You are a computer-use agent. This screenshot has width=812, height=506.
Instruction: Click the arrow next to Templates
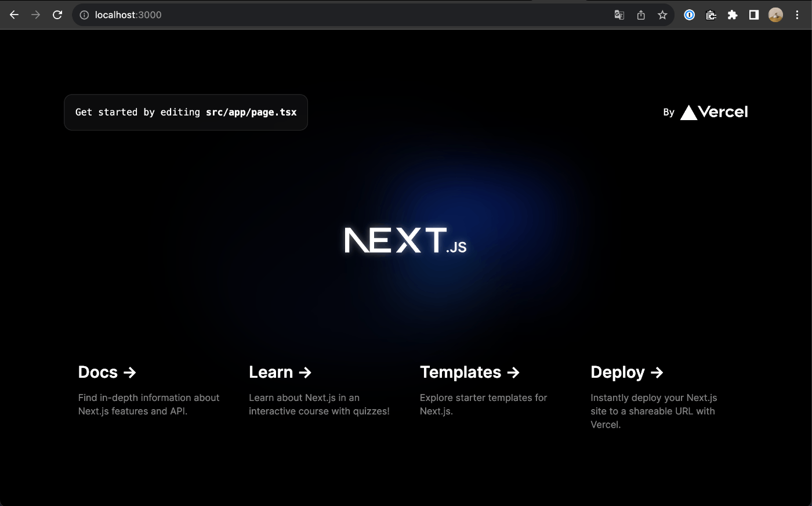click(513, 373)
